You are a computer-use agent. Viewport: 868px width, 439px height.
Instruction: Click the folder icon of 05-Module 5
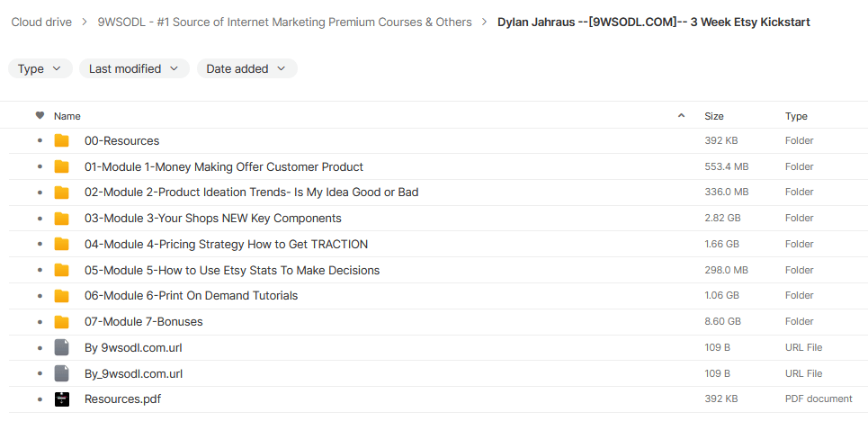(61, 271)
